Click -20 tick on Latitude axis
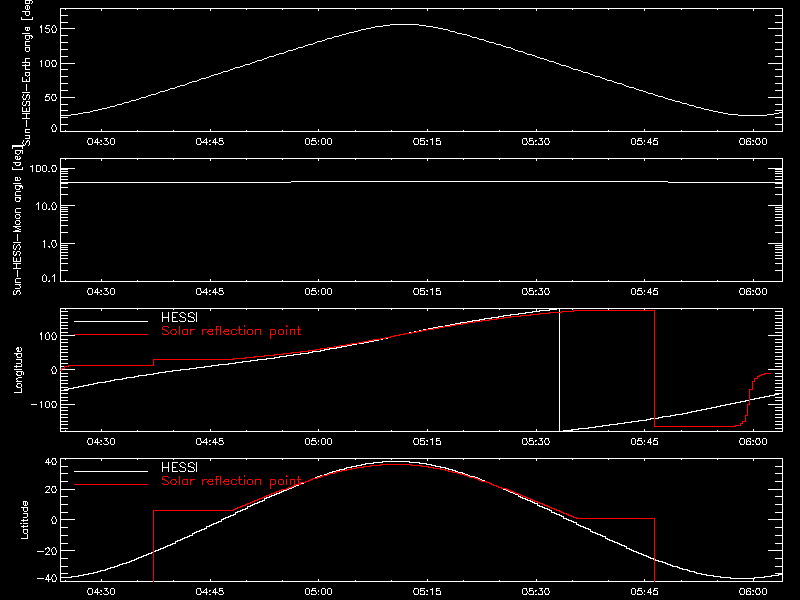 tap(47, 551)
